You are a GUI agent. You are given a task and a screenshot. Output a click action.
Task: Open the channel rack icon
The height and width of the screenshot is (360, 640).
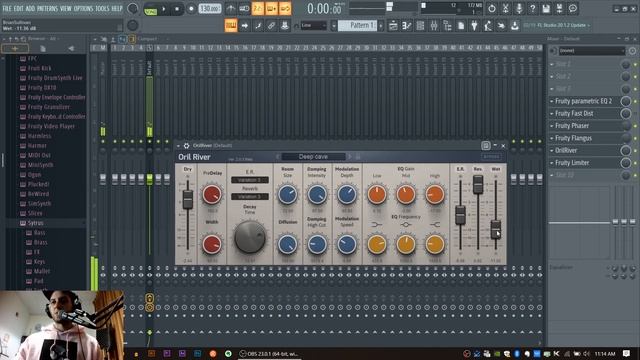coord(420,25)
